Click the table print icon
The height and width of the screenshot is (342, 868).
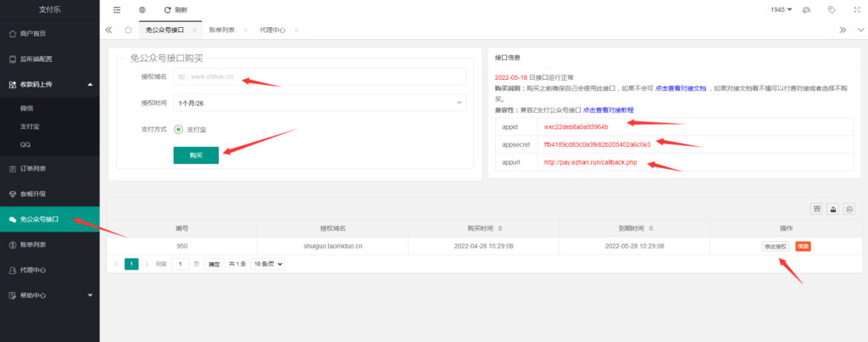(849, 209)
